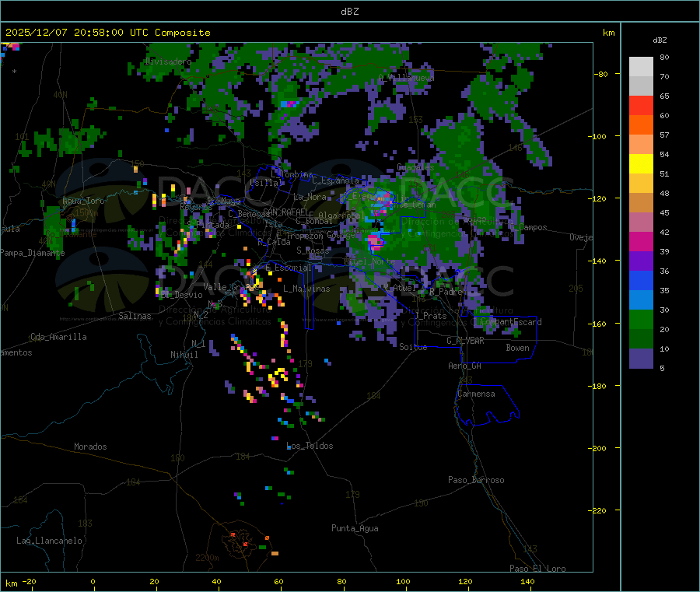Viewport: 700px width, 592px height.
Task: Click the SAN_RAFAEL city label
Action: click(285, 212)
